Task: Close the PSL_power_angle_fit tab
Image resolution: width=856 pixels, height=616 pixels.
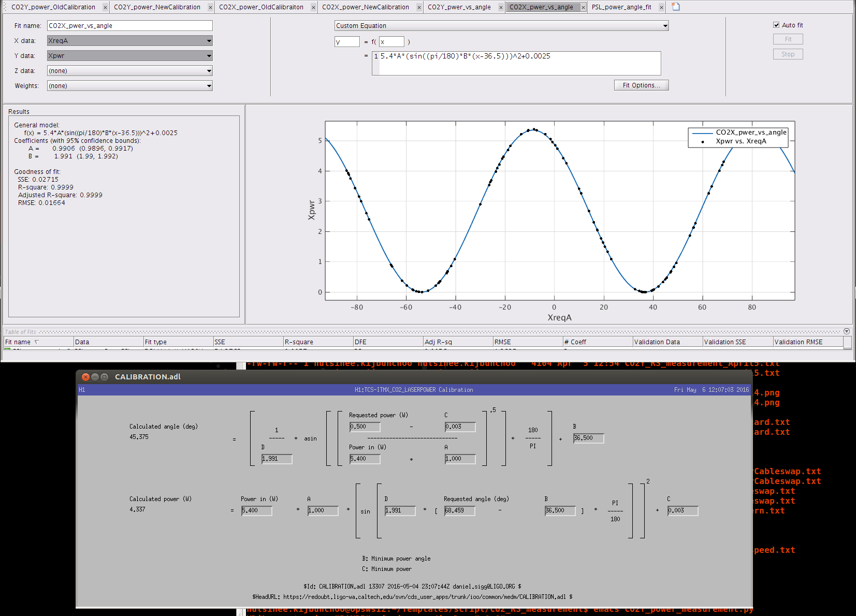Action: coord(661,7)
